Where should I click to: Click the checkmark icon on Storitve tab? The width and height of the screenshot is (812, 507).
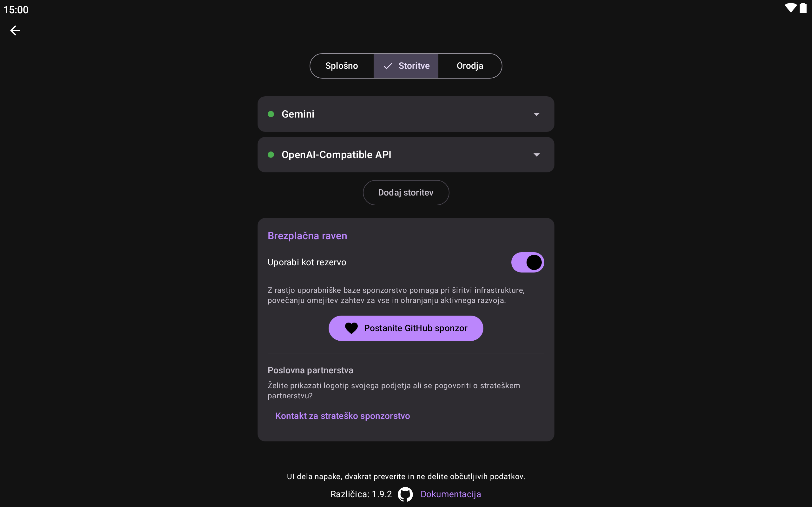[x=388, y=66]
